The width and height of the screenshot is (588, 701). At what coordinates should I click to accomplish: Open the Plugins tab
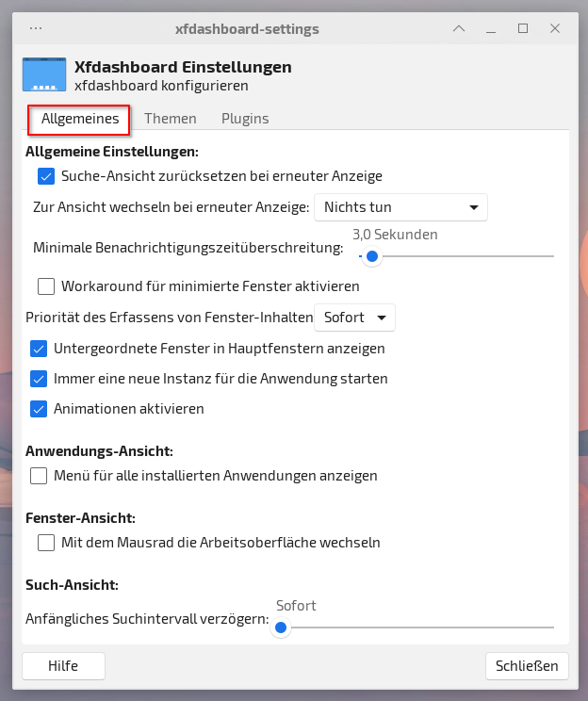[x=245, y=119]
